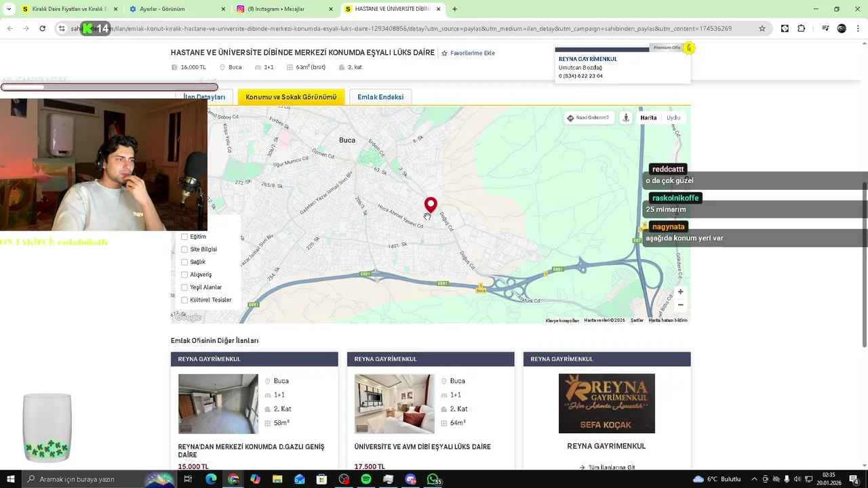Click Google logo on the map

coord(188,317)
